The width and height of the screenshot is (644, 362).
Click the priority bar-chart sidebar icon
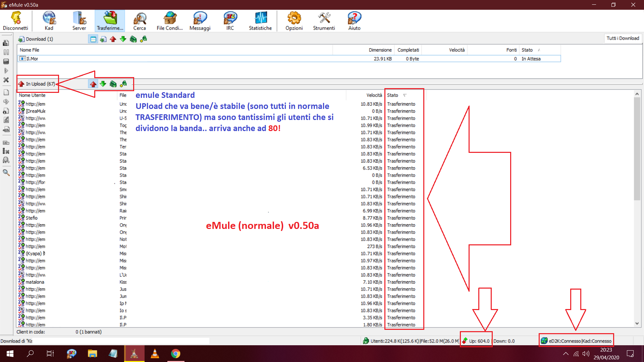pyautogui.click(x=6, y=43)
